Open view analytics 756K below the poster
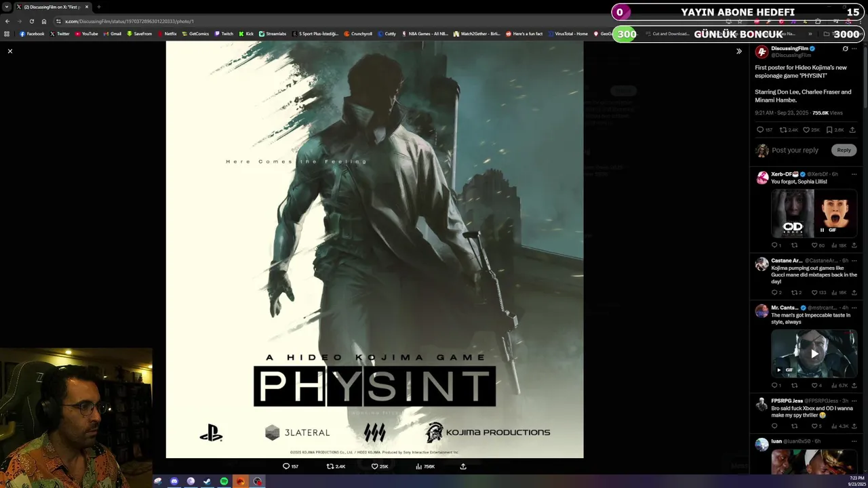This screenshot has width=868, height=488. 425,466
